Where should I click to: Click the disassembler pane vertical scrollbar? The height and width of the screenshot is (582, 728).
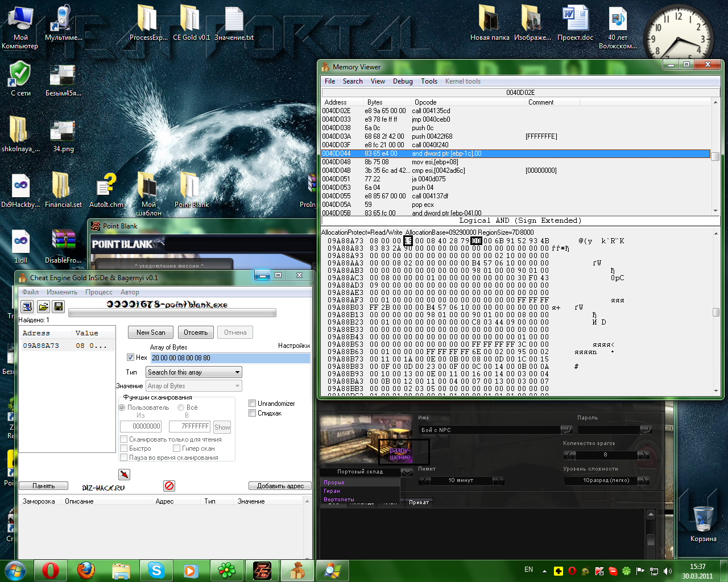pos(715,156)
